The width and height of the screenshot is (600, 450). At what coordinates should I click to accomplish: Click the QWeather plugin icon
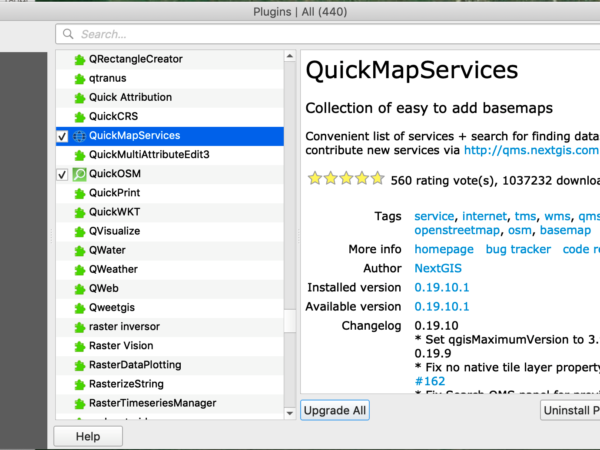click(80, 270)
